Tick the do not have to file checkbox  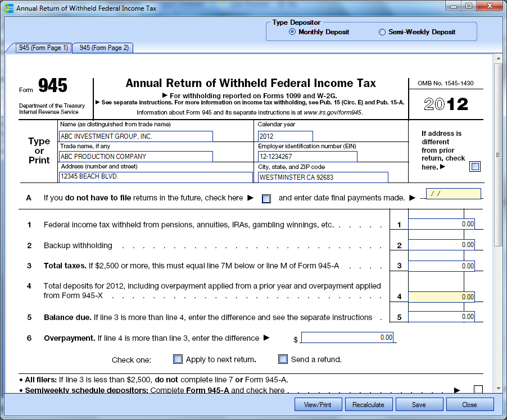tap(266, 198)
